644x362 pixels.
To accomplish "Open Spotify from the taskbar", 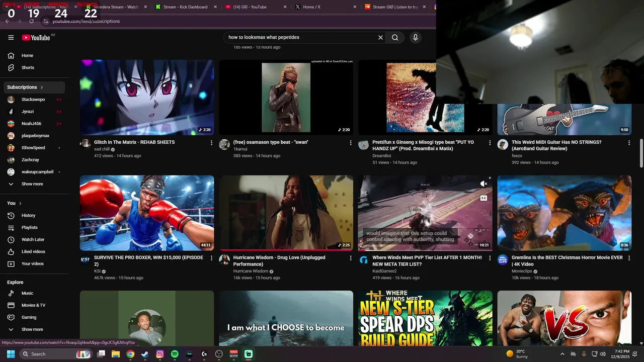I will pyautogui.click(x=175, y=354).
